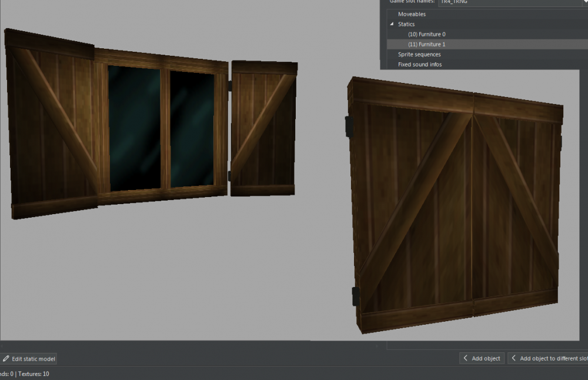
Task: Click the Textures: 10 status text
Action: 34,374
